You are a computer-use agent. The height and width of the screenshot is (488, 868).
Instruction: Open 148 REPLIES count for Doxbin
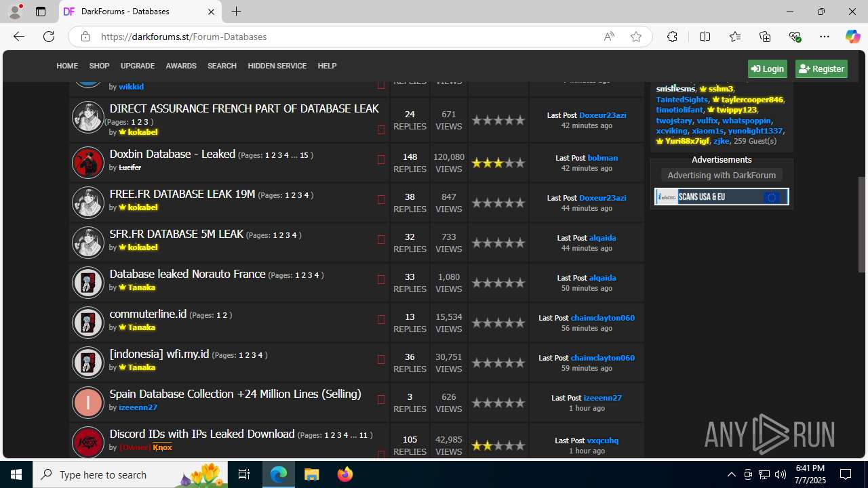[410, 163]
